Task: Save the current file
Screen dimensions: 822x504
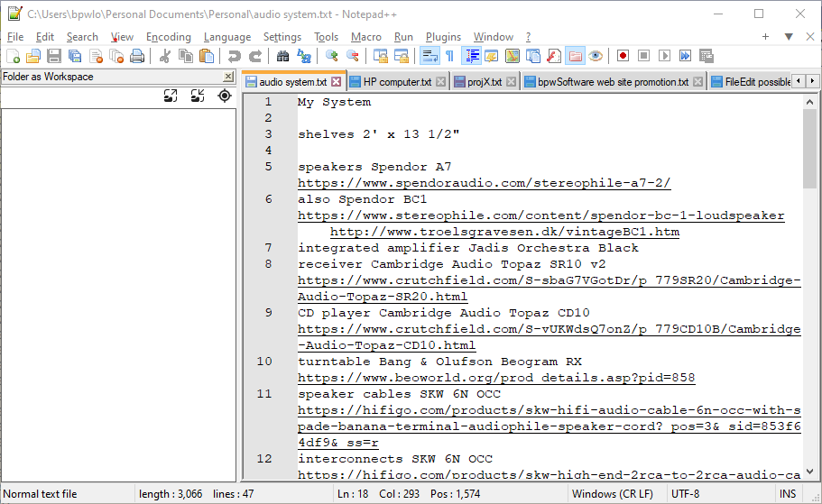Action: click(x=54, y=56)
